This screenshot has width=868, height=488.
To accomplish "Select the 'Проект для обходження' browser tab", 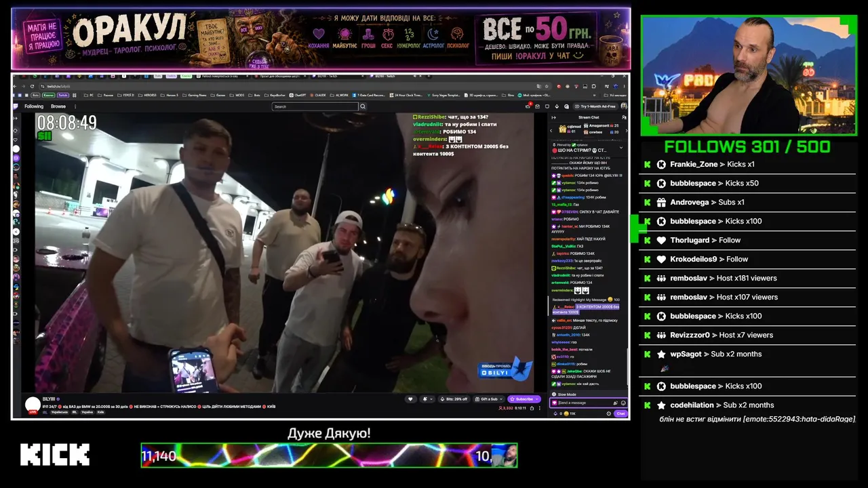I will click(x=281, y=77).
